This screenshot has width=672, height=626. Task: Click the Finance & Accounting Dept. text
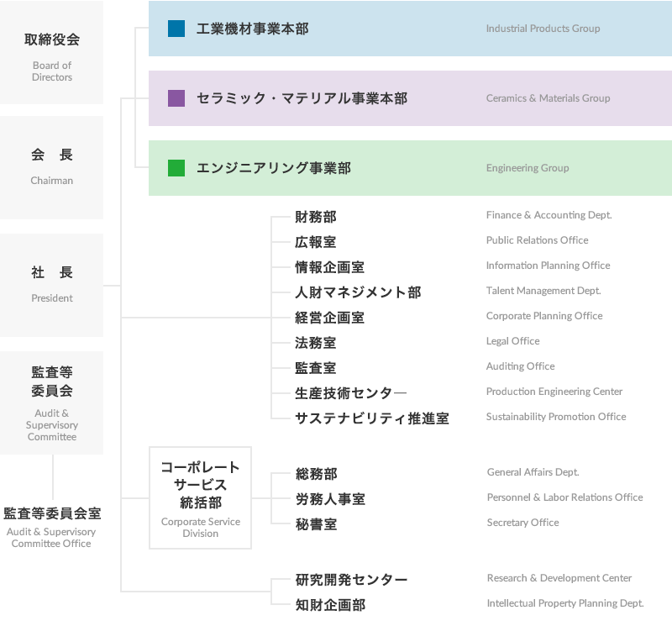549,215
